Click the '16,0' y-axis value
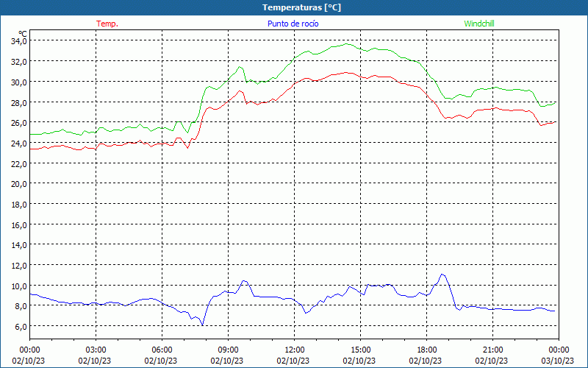This screenshot has width=588, height=368. click(x=19, y=225)
